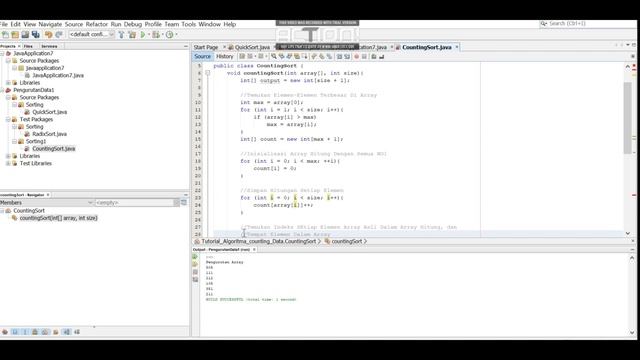The width and height of the screenshot is (640, 360).
Task: Collapse the JavaApplication7 project node
Action: (x=2, y=53)
